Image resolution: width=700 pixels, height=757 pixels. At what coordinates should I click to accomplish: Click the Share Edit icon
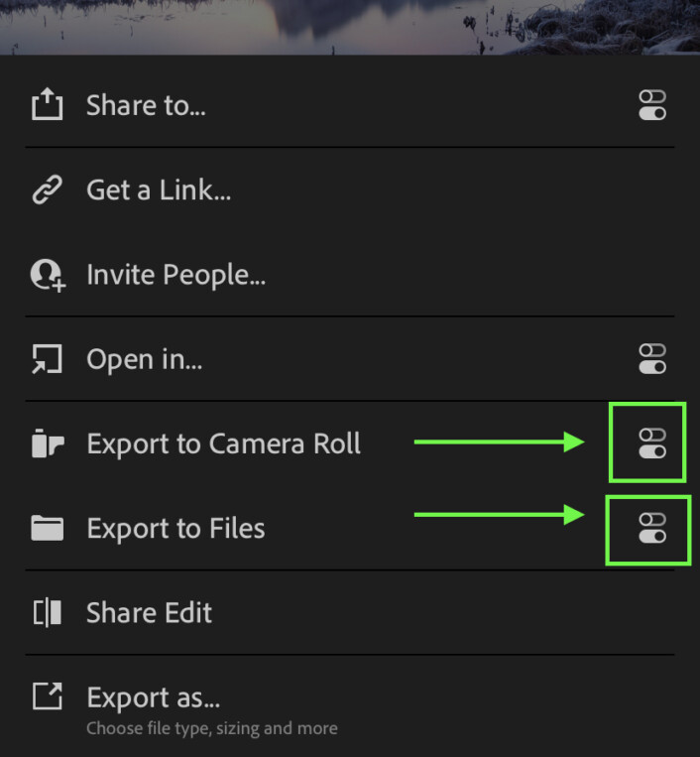coord(47,612)
